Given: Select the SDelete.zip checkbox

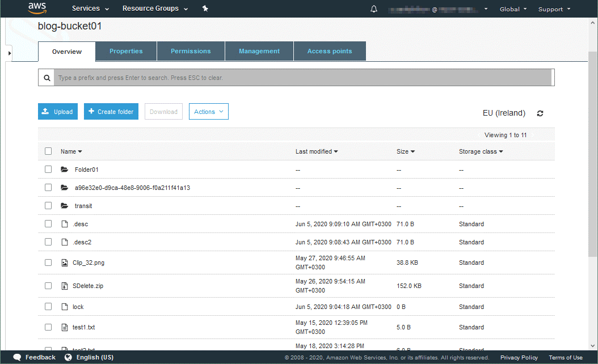Looking at the screenshot, I should (x=48, y=286).
